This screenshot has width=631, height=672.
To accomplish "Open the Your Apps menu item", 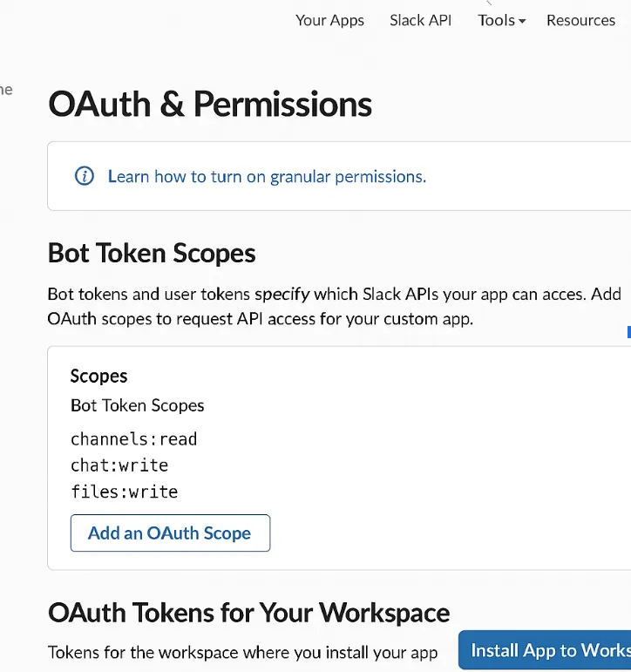I will click(329, 21).
